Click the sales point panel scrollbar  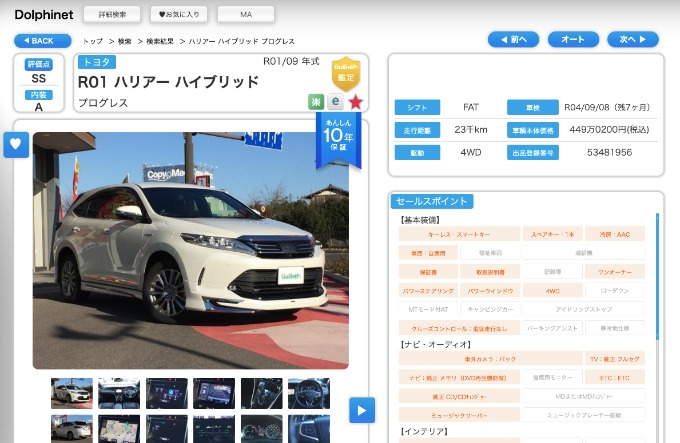click(x=657, y=277)
